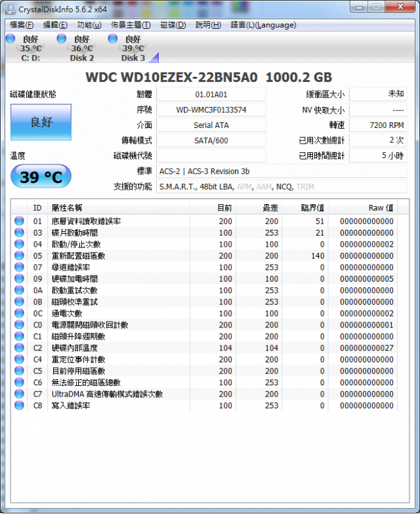
Task: Open the 說明(H) menu
Action: (x=208, y=25)
